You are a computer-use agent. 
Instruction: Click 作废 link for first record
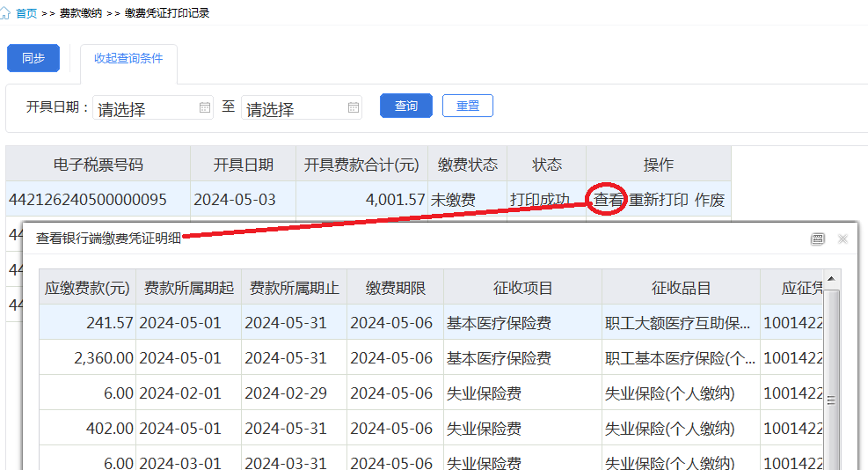tap(710, 200)
